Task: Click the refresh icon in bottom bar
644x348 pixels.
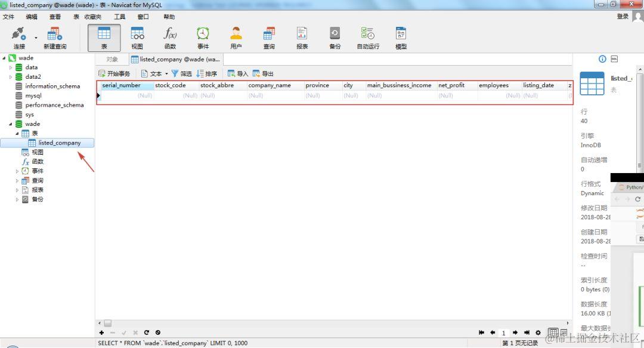Action: click(147, 332)
